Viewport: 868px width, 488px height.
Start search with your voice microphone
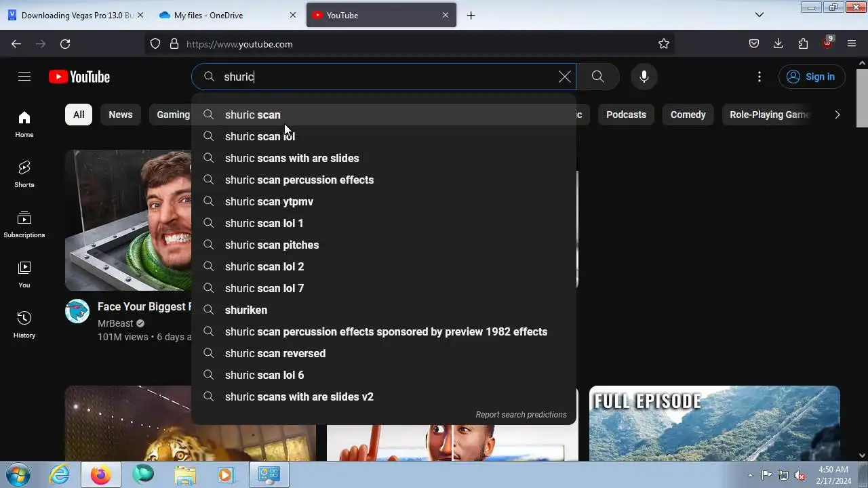point(644,77)
